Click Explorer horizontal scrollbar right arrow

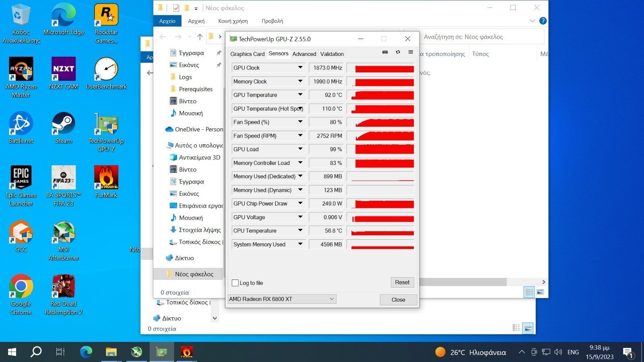click(543, 282)
